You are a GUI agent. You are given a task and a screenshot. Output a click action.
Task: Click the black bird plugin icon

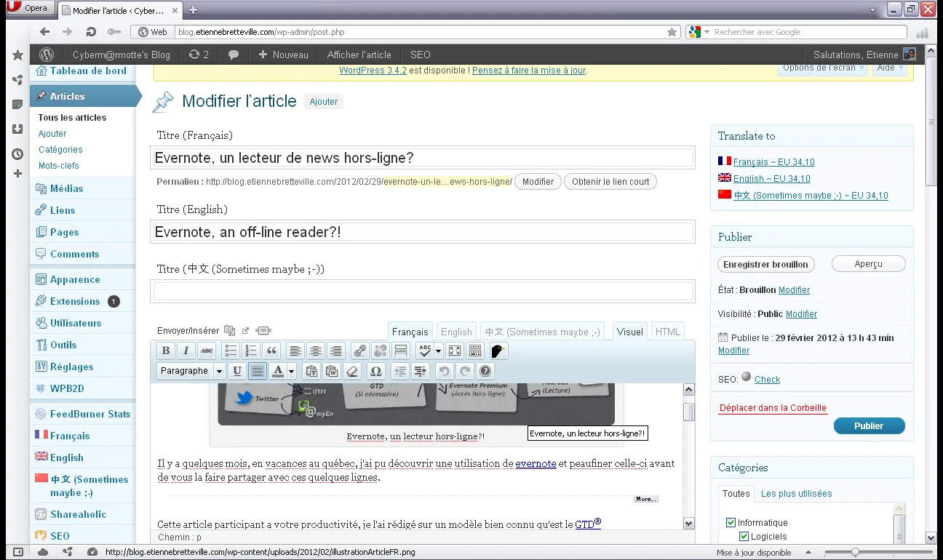pos(498,351)
